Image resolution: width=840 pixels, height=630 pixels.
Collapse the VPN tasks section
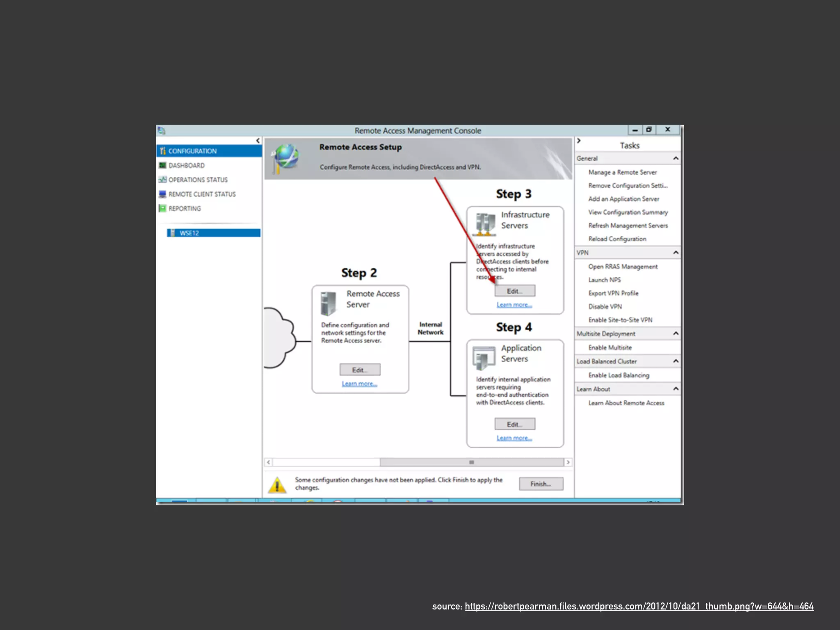676,253
